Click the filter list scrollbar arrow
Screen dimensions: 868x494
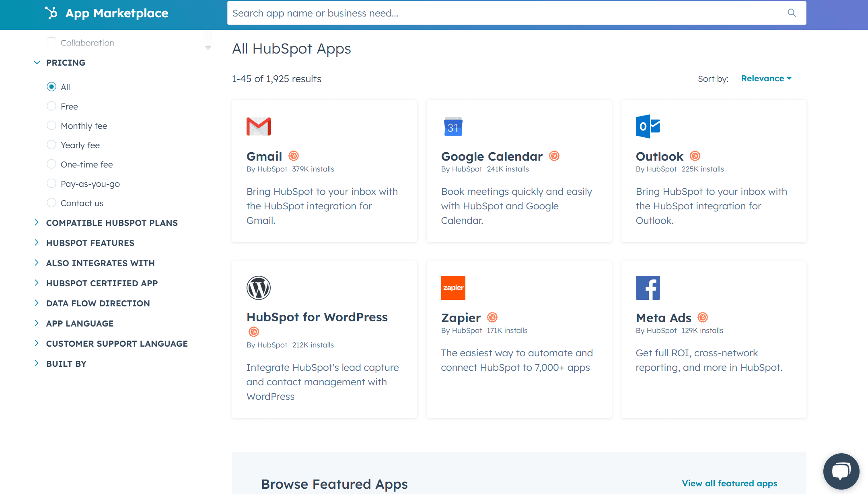coord(208,48)
